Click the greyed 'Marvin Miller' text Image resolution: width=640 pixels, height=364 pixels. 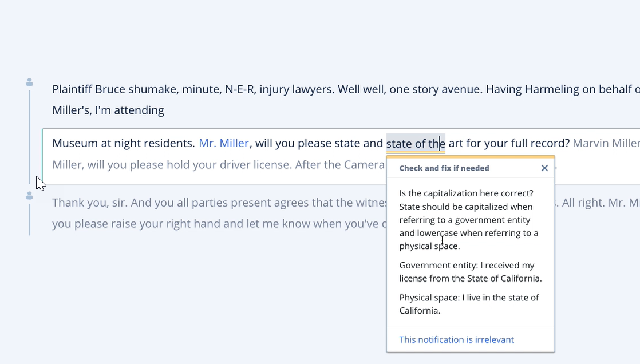[x=606, y=143]
